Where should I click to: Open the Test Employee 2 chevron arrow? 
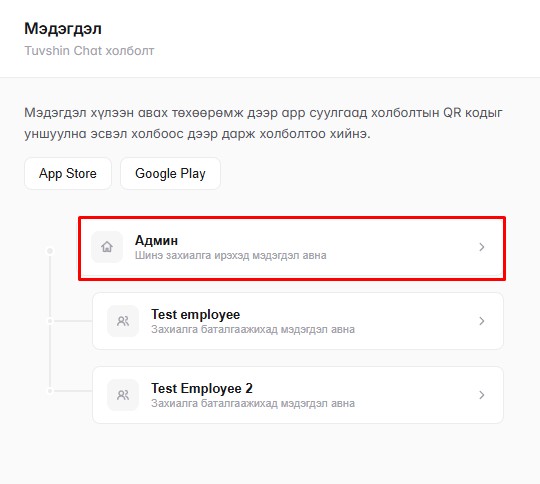[482, 395]
